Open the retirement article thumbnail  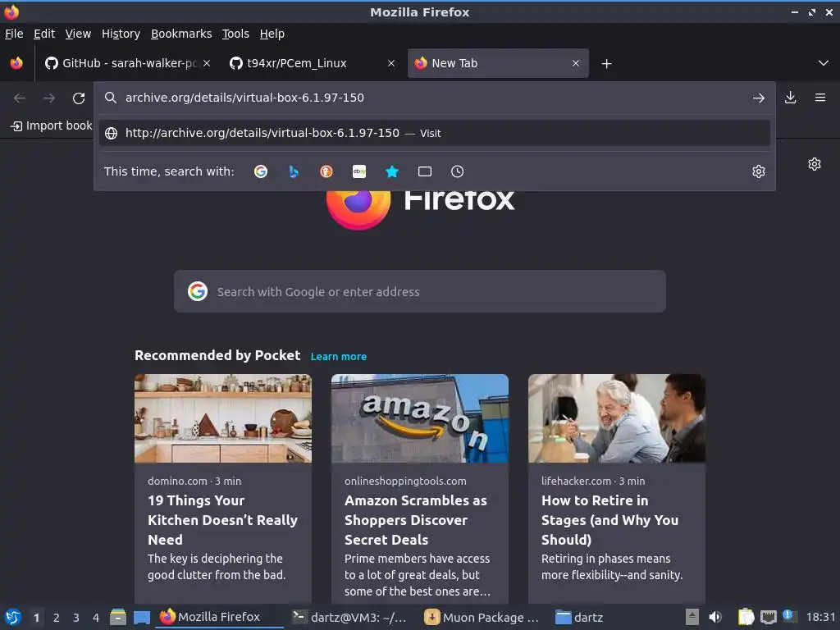pyautogui.click(x=617, y=418)
